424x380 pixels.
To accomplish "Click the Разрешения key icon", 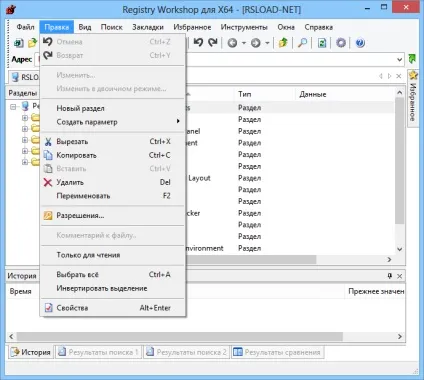I will [x=48, y=216].
